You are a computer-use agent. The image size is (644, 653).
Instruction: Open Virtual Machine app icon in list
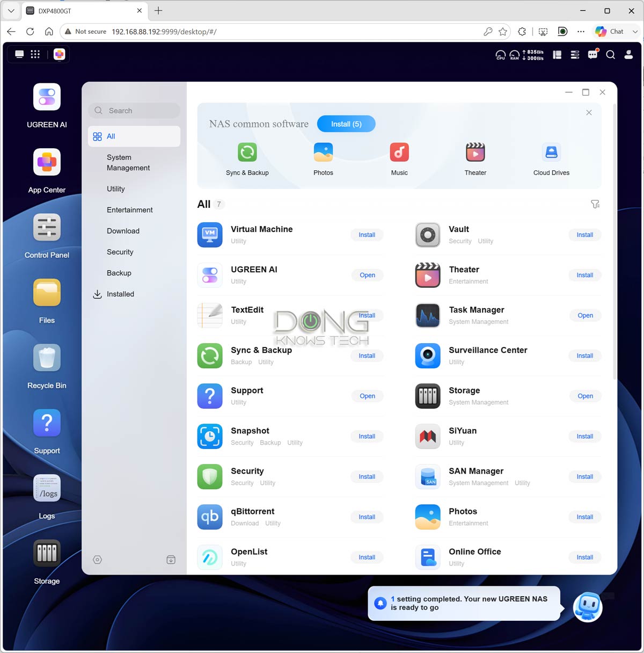[210, 235]
